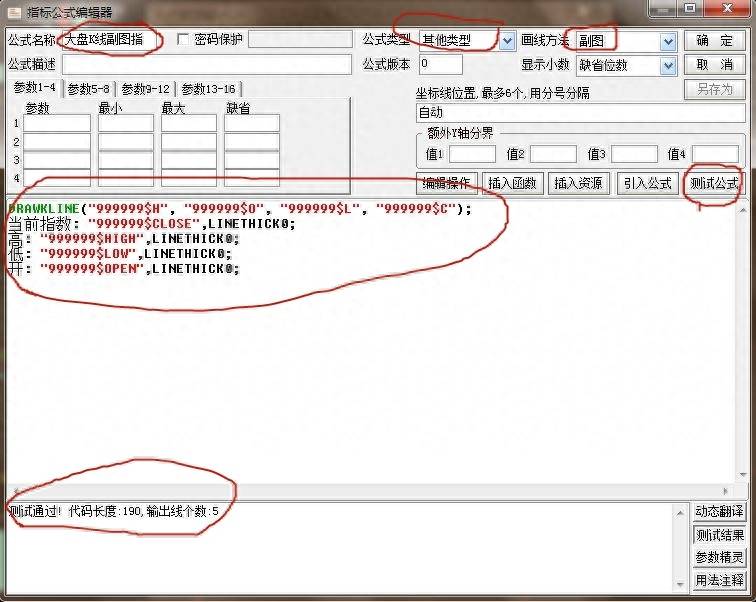The image size is (756, 602).
Task: Click row 1 最小 field
Action: pos(126,123)
